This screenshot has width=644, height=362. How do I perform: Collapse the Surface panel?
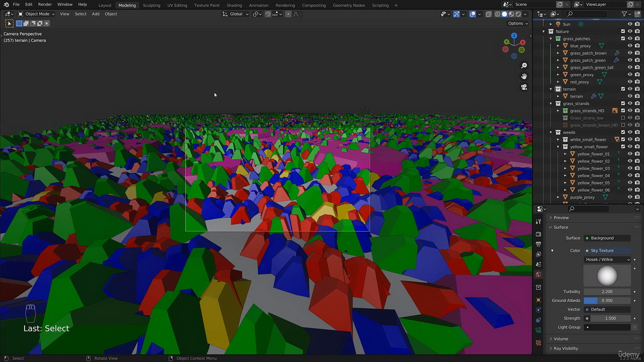(x=561, y=227)
